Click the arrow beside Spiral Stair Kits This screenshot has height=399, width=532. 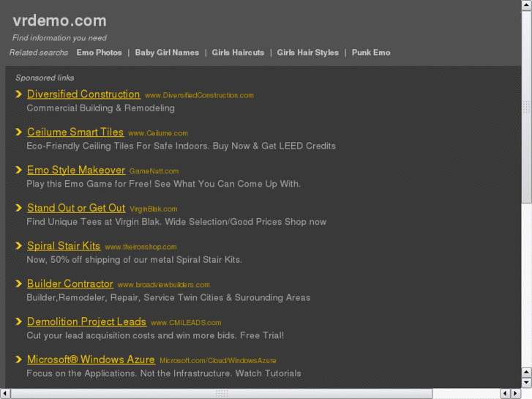pos(19,246)
